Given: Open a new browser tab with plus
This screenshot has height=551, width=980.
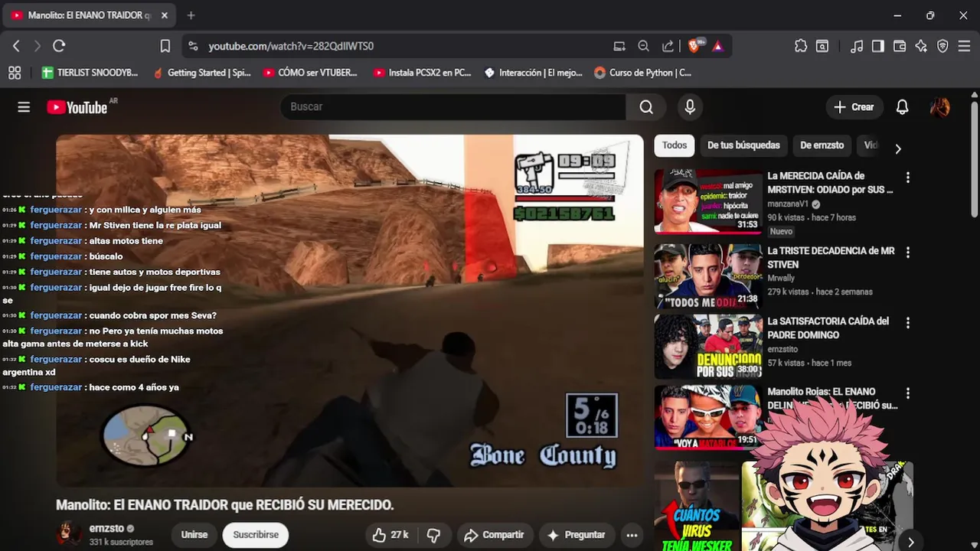Looking at the screenshot, I should click(x=191, y=15).
